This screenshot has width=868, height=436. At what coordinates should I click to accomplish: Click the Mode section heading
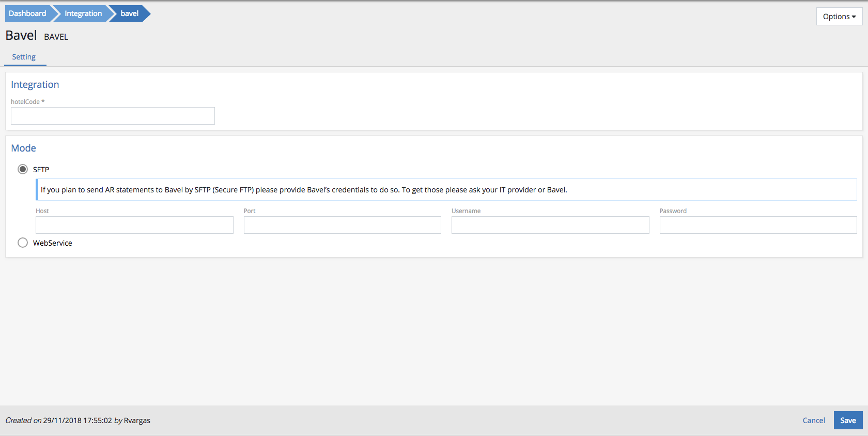(24, 148)
